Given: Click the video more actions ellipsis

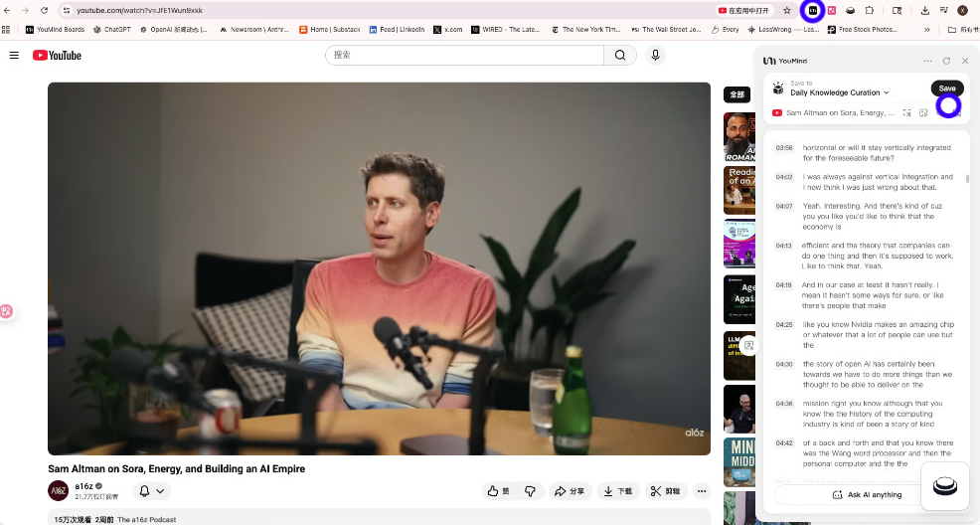Looking at the screenshot, I should pos(702,491).
